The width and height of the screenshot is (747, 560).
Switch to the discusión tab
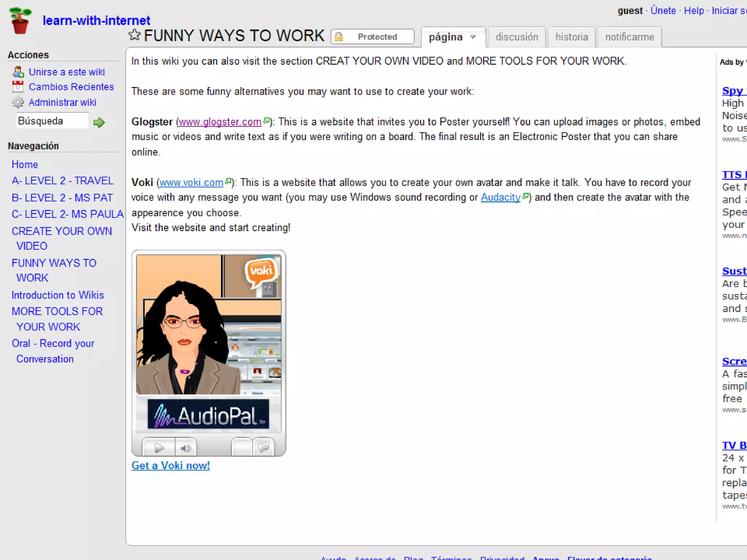[516, 37]
